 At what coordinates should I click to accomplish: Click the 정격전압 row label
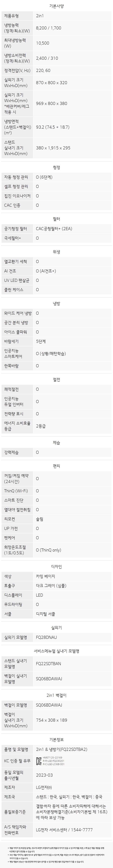[17, 70]
